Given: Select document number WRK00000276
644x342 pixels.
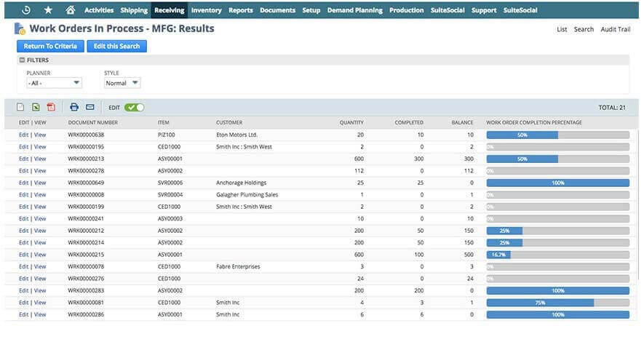Looking at the screenshot, I should (x=87, y=279).
